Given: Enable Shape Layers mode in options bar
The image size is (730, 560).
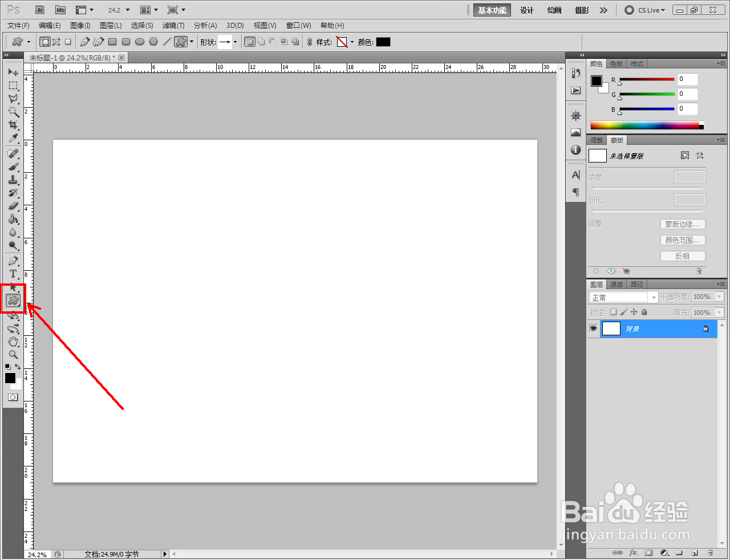Looking at the screenshot, I should click(x=45, y=42).
